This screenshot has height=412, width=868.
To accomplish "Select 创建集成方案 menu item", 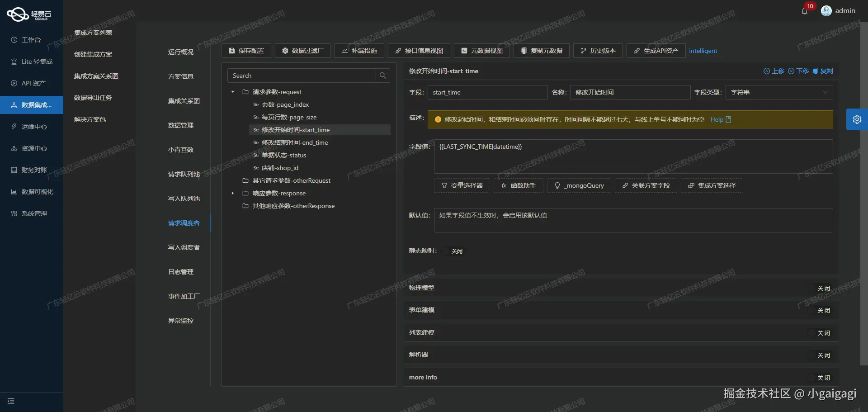I will pyautogui.click(x=93, y=54).
